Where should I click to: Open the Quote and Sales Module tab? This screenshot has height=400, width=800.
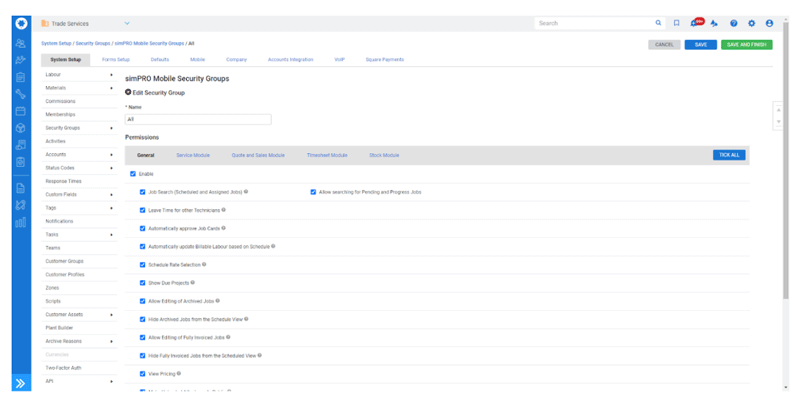(258, 155)
